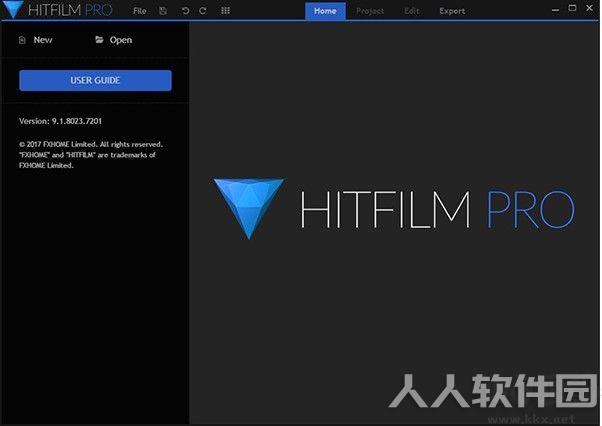Switch to the Export tab

click(x=452, y=11)
